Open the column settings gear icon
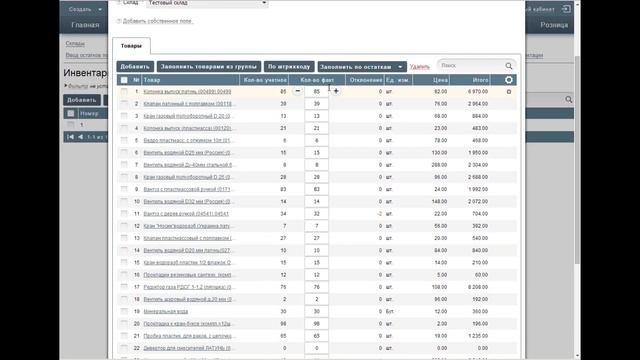Screen dimensions: 640x360 tap(509, 80)
